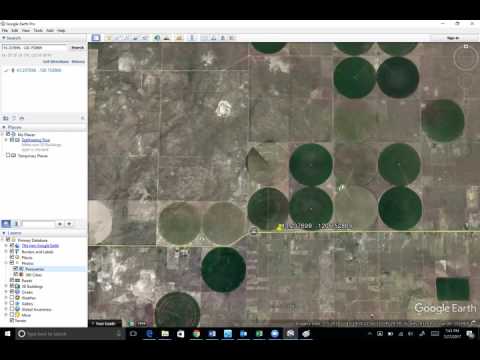Select the search Places magnifier icon below Places
The image size is (480, 360).
[x=6, y=224]
